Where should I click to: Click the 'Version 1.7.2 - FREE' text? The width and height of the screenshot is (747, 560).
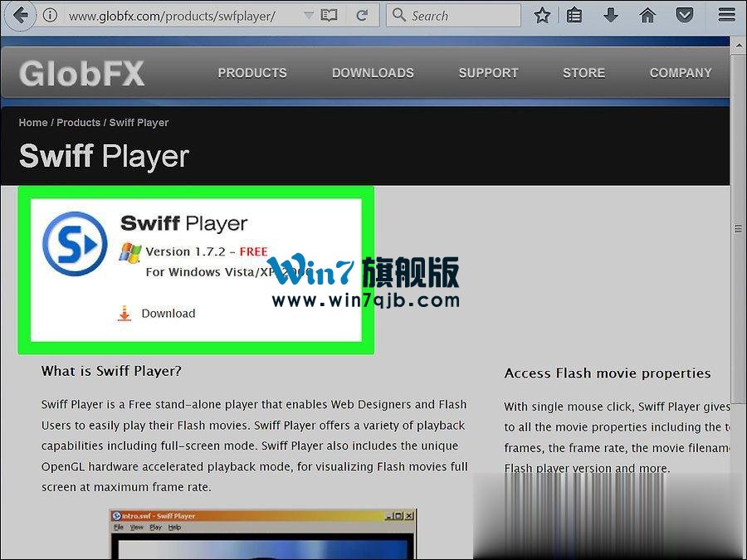coord(207,251)
